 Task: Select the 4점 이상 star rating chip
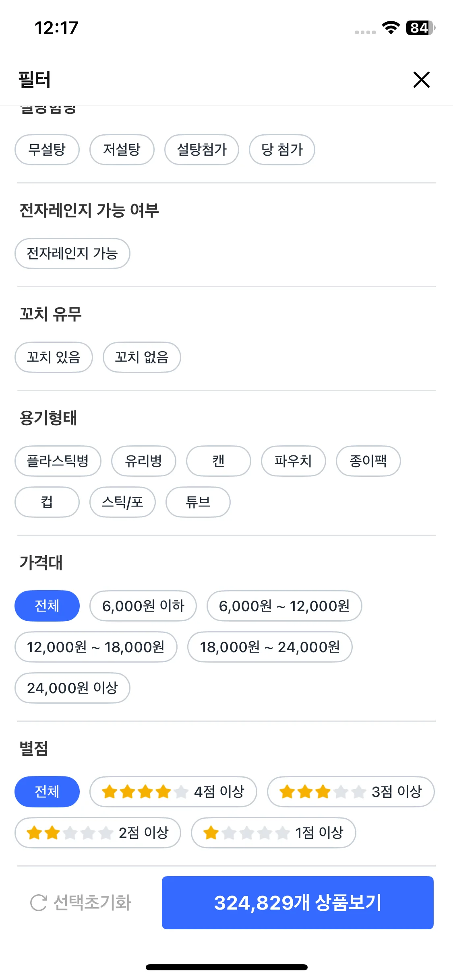point(173,792)
